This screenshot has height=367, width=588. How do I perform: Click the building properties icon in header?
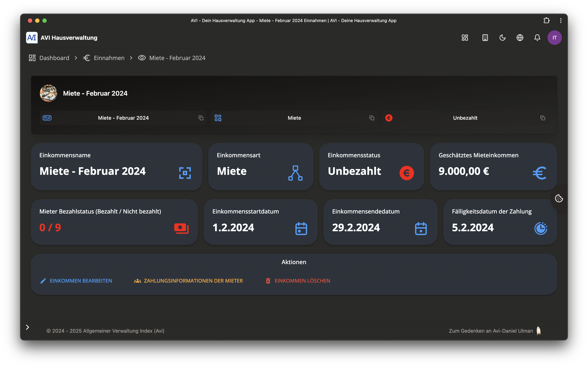tap(485, 38)
